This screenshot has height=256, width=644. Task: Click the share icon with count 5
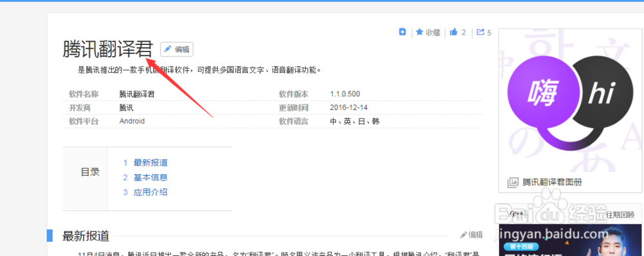pyautogui.click(x=484, y=32)
